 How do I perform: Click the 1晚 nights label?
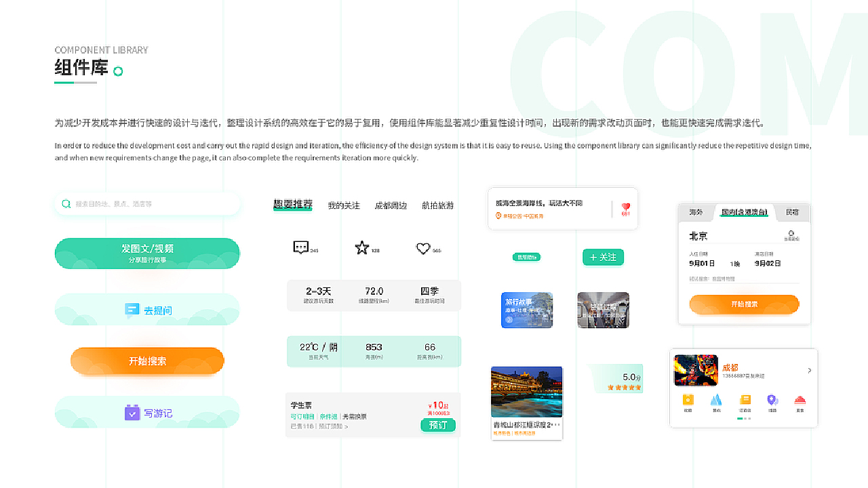(735, 264)
